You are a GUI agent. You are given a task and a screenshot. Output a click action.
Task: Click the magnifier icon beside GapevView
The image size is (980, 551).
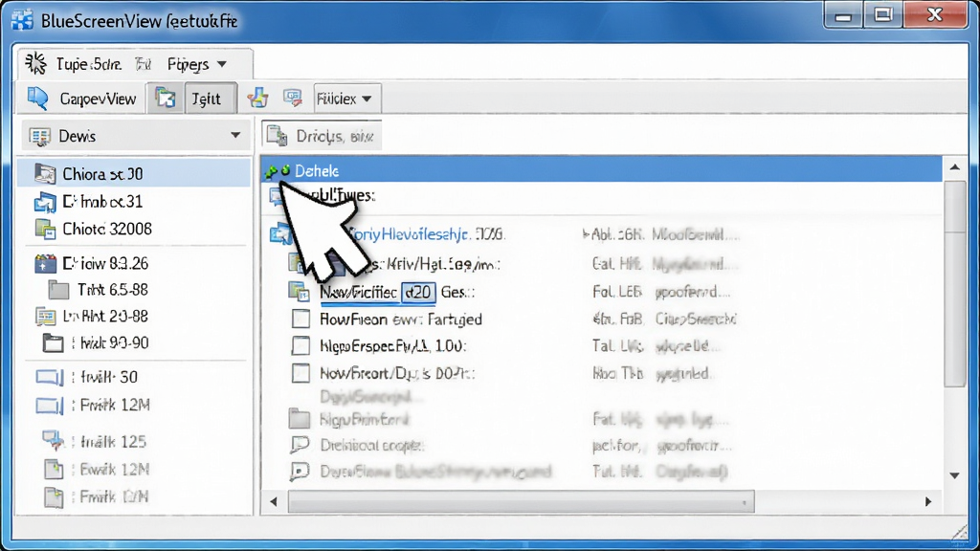coord(38,99)
